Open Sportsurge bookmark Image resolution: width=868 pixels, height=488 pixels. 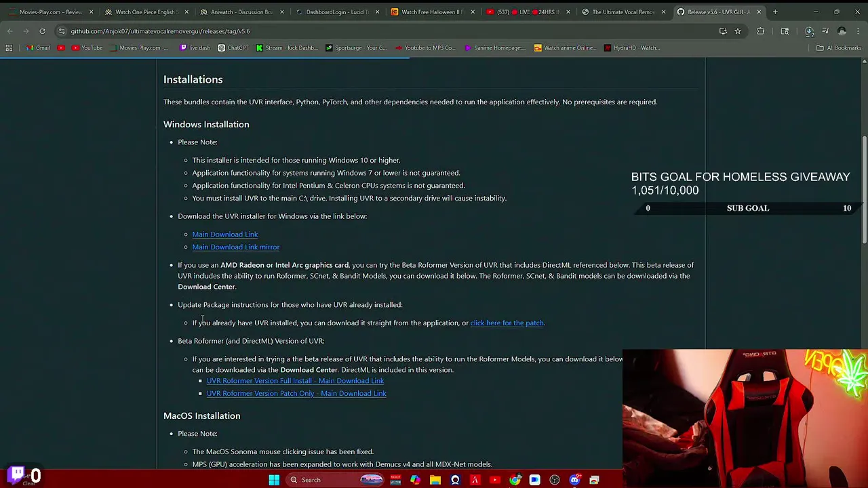tap(356, 48)
